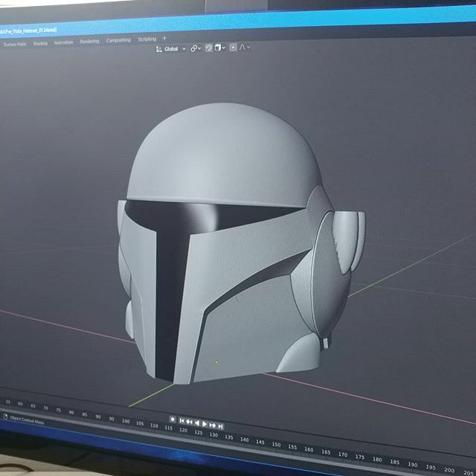
Task: Click frame 200 on the timeline
Action: pos(448,470)
